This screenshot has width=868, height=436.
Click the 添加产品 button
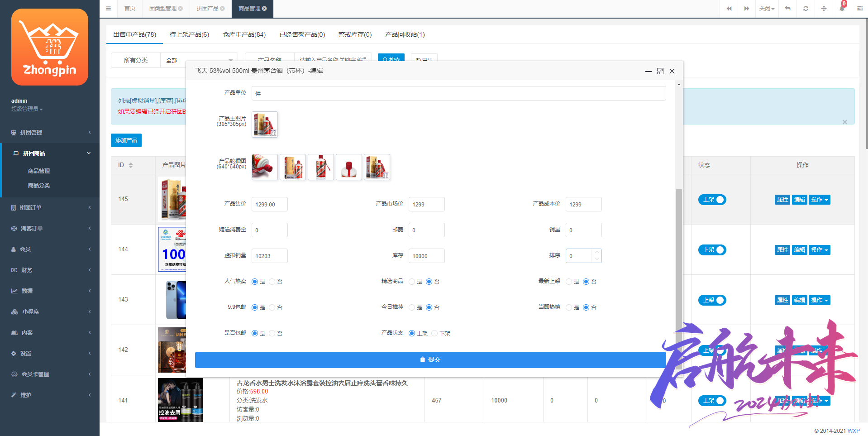coord(126,140)
